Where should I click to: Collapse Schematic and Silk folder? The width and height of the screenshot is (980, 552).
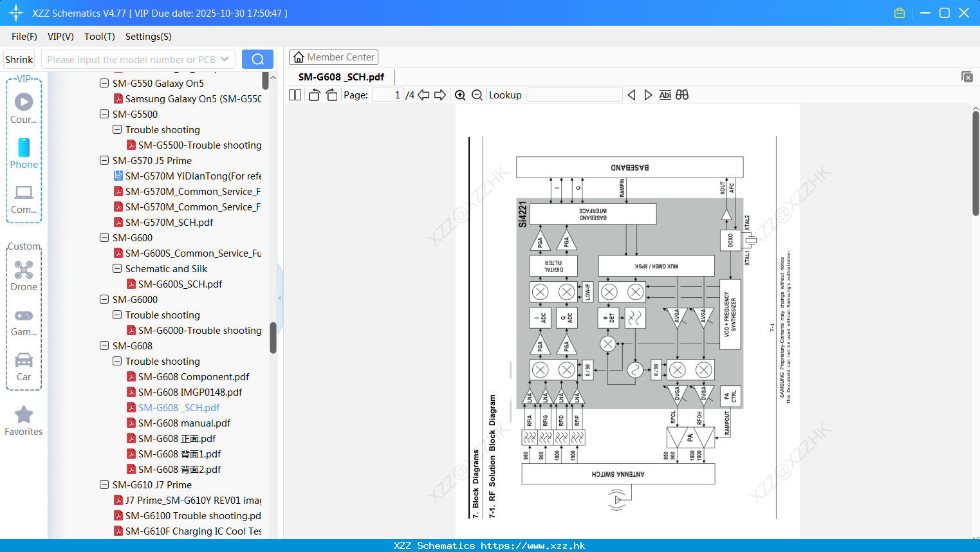click(x=117, y=268)
